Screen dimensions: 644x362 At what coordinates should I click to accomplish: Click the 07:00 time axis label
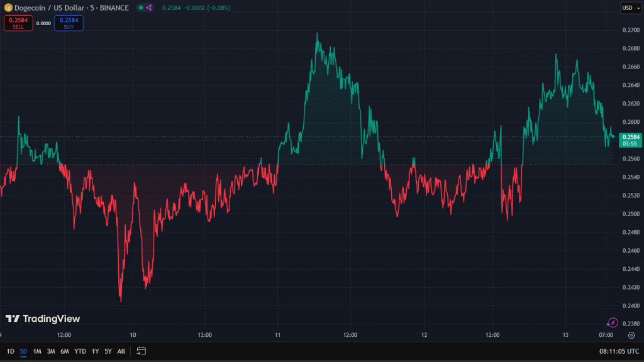606,335
